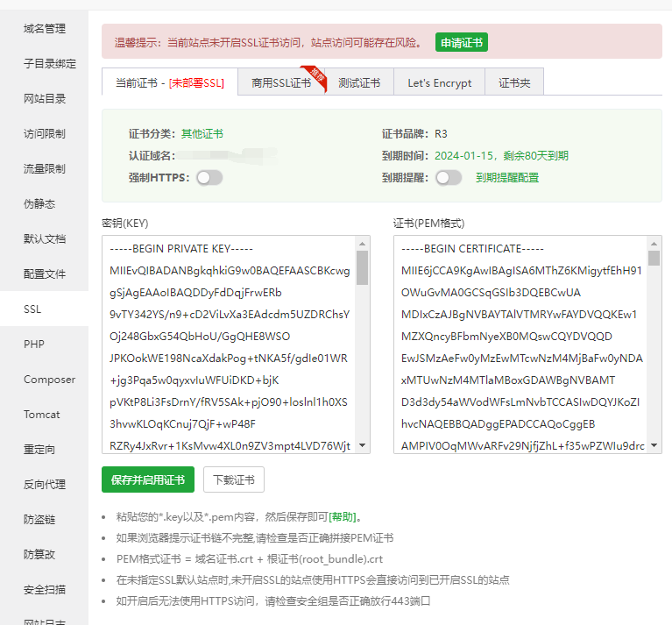
Task: Open Composer in the sidebar
Action: pyautogui.click(x=44, y=380)
